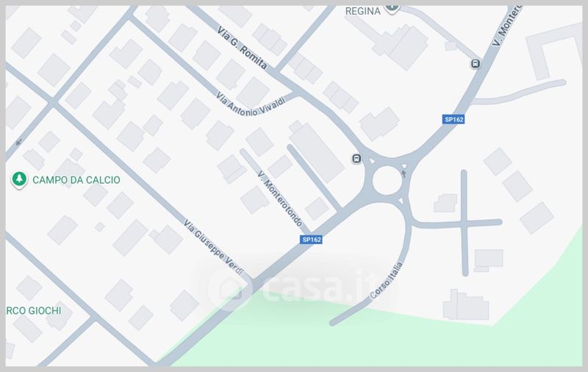588x372 pixels.
Task: Select the Via G. Romita street label
Action: point(242,48)
